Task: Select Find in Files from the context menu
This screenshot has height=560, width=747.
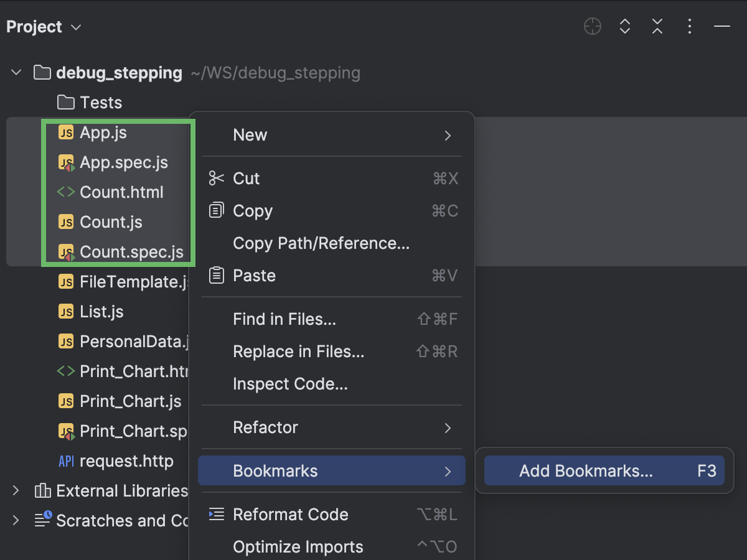Action: (x=284, y=319)
